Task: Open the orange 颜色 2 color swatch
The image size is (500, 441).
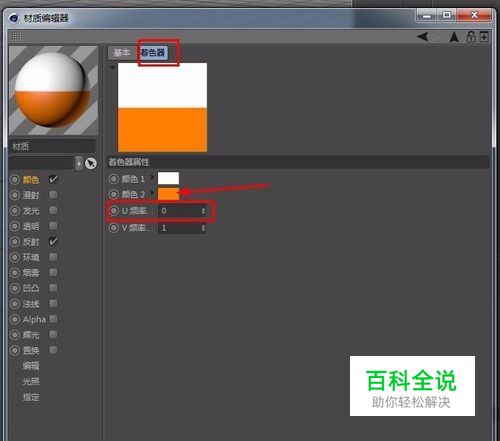Action: (x=168, y=194)
